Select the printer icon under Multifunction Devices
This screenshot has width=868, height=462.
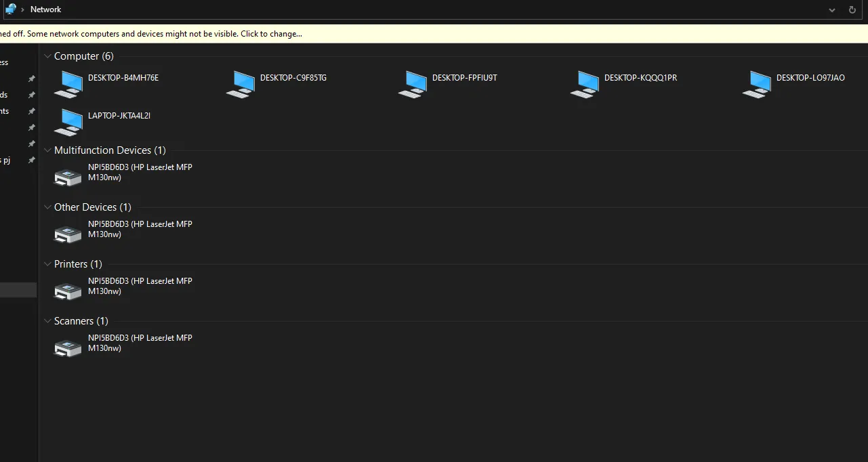click(68, 177)
